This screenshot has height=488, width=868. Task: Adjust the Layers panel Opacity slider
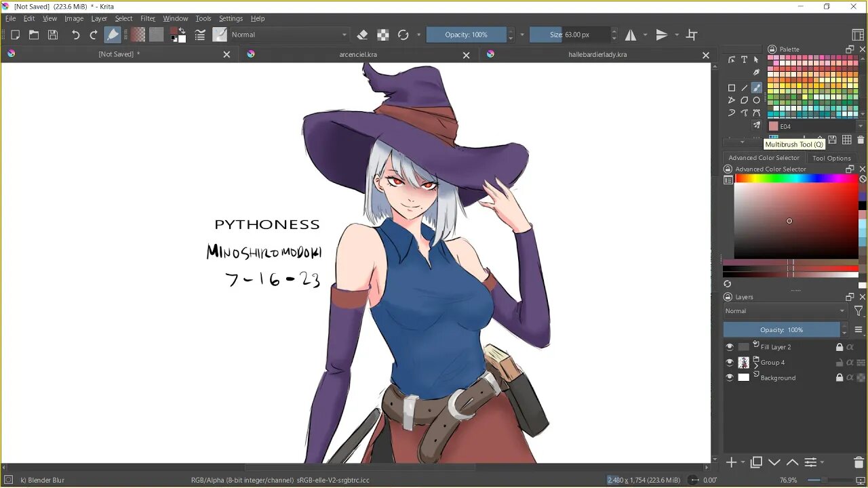click(781, 330)
